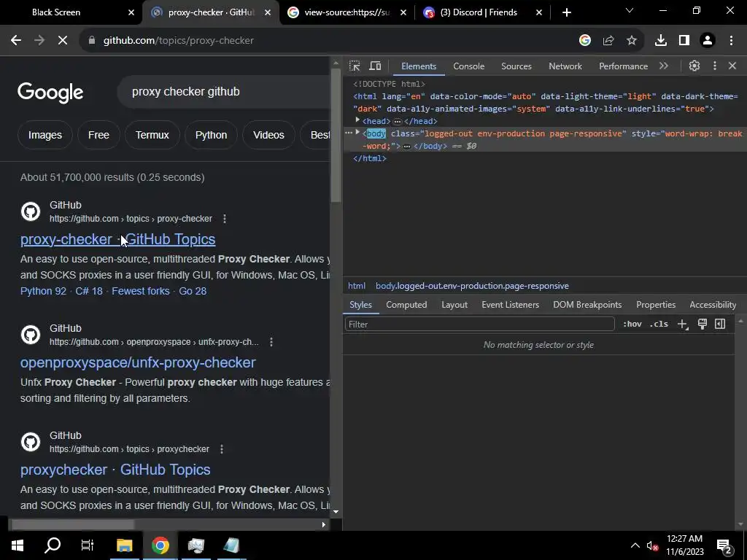Open DevTools settings gear
The height and width of the screenshot is (560, 747).
[694, 66]
